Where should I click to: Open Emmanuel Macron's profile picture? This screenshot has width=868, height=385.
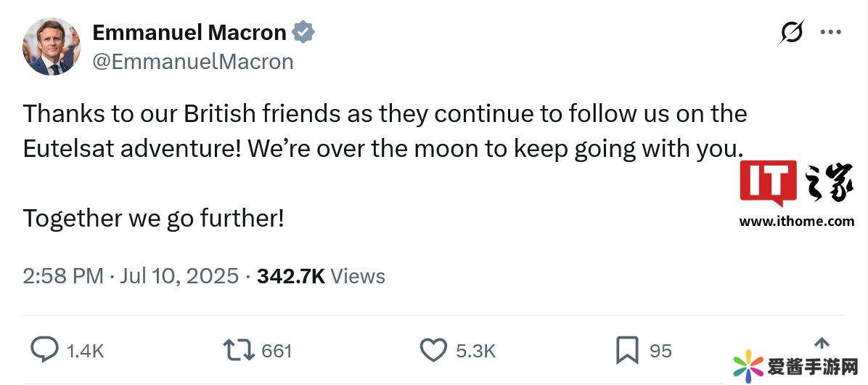pos(52,46)
